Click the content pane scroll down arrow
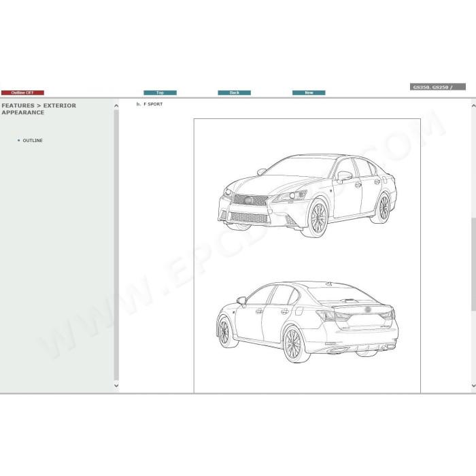 coord(473,386)
